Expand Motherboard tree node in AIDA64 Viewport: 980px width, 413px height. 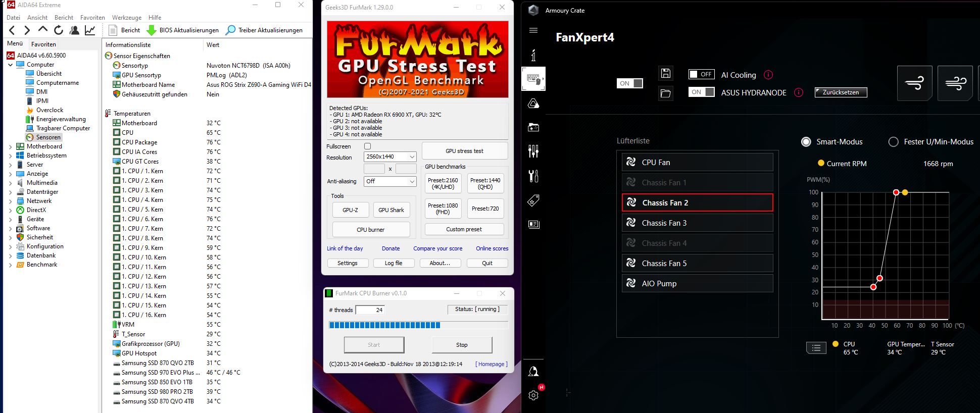click(x=11, y=146)
